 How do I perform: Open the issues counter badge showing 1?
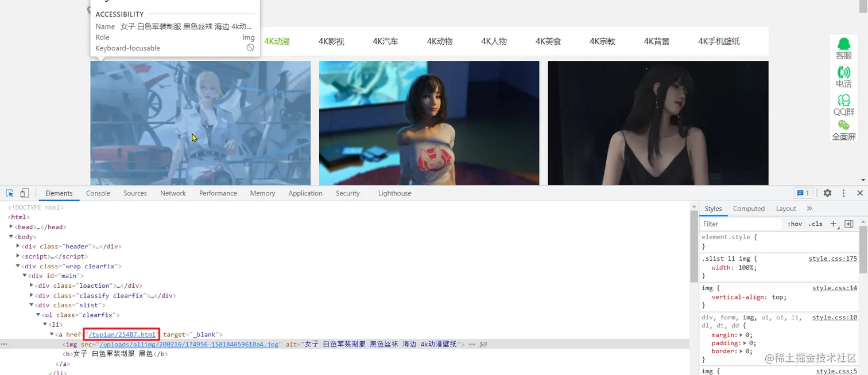tap(803, 193)
